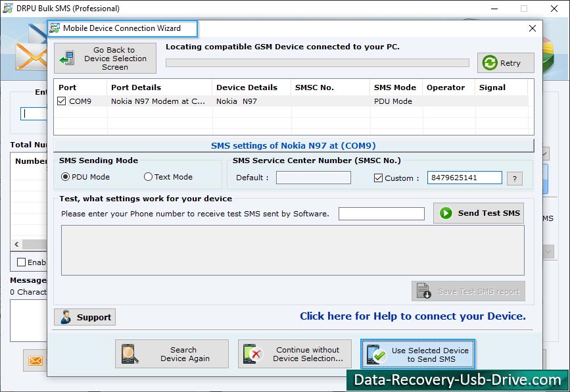Click Use Selected Device to Send SMS

coord(417,354)
